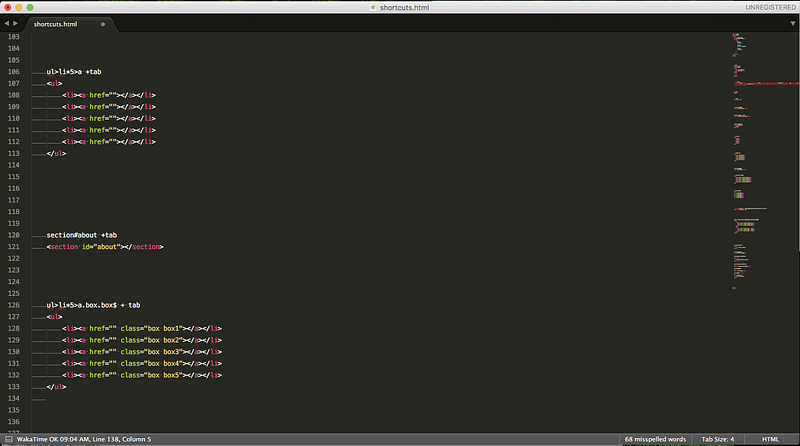Click the section id="about" code line
The image size is (800, 446).
[x=105, y=247]
